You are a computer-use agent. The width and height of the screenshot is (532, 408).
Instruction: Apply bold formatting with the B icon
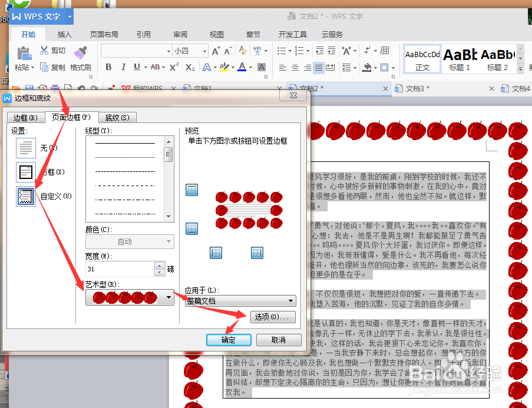coord(108,68)
